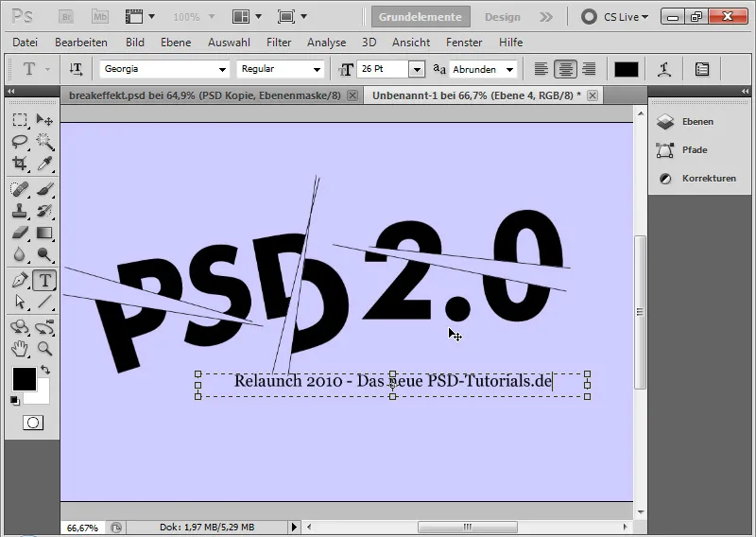Screen dimensions: 756x537
Task: Select the Path Selection tool
Action: click(x=20, y=302)
